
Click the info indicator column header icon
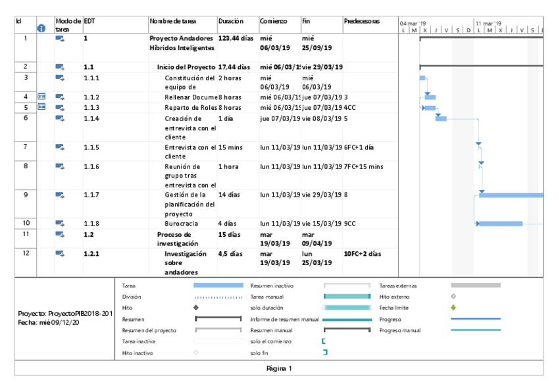click(41, 28)
